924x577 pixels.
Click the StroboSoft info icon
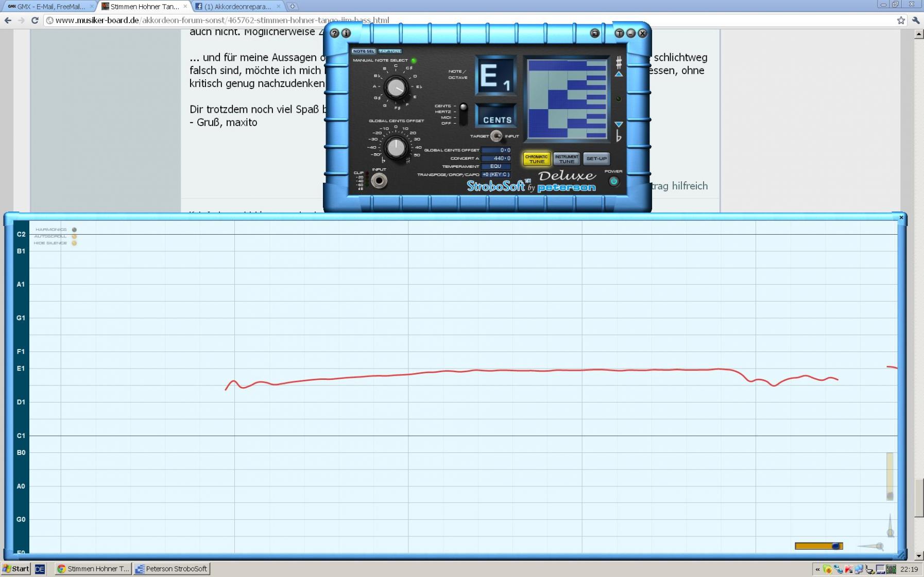pos(346,33)
